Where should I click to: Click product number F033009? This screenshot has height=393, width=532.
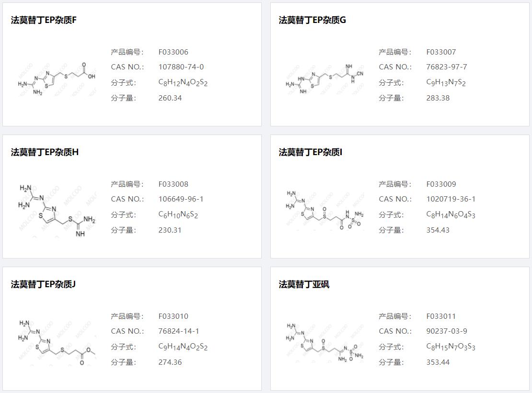click(x=441, y=184)
